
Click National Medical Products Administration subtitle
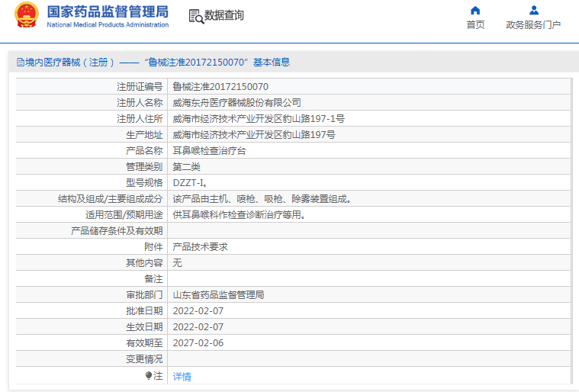[x=108, y=24]
